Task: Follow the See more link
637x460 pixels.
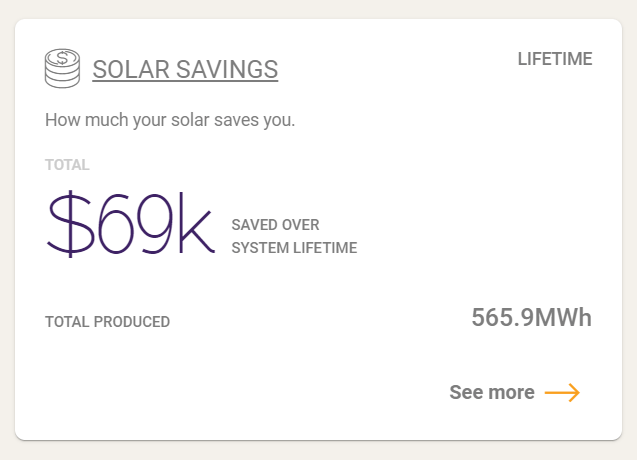Action: pos(492,392)
